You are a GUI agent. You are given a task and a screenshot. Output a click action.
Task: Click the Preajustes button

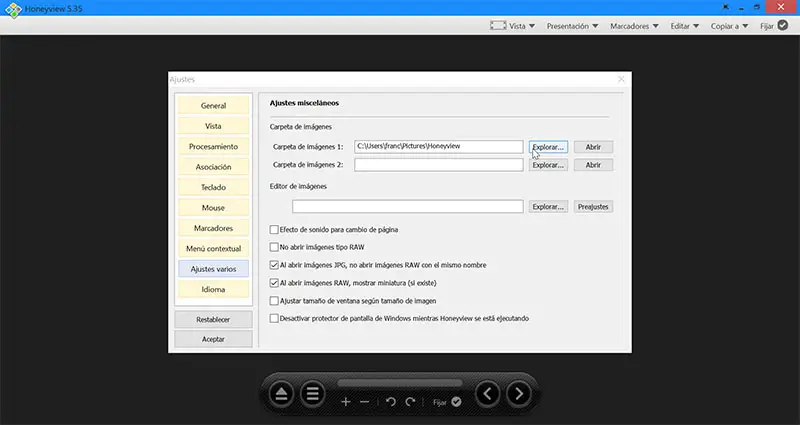point(593,207)
